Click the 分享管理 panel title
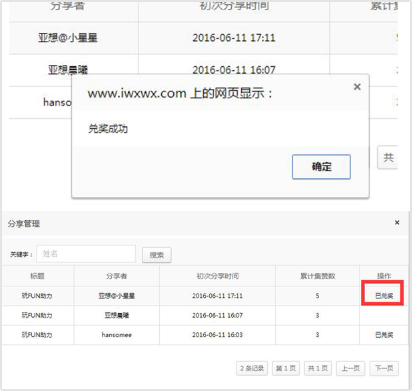412x391 pixels. click(24, 223)
